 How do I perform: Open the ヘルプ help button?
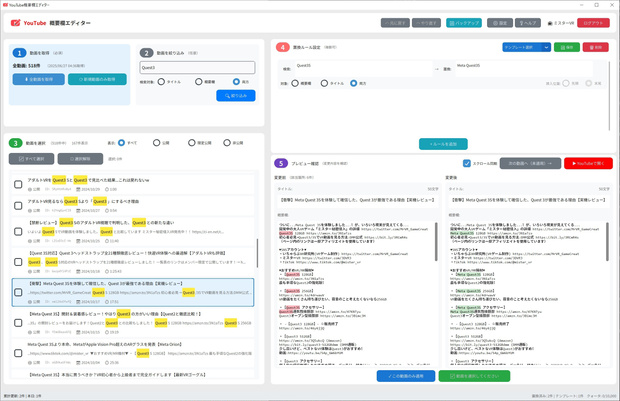pyautogui.click(x=528, y=23)
